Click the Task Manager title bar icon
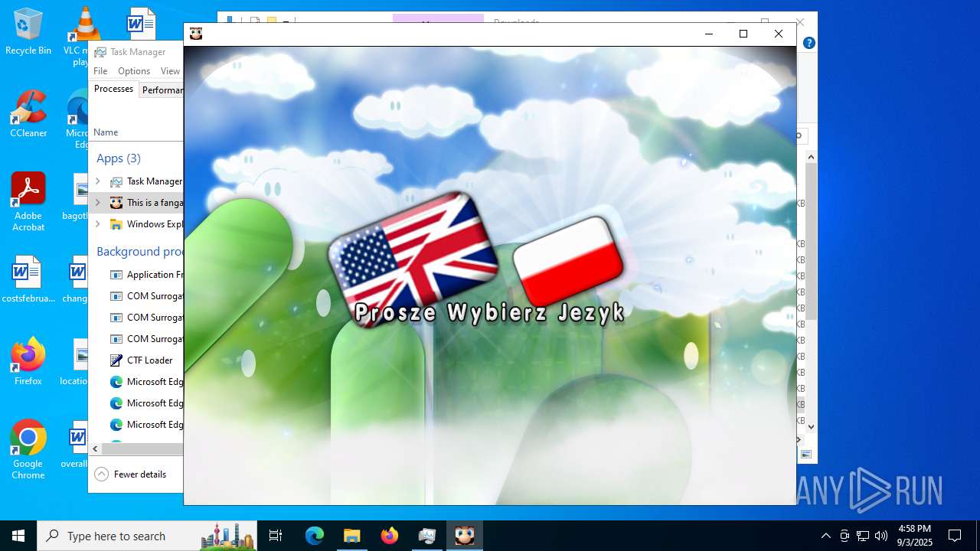 point(100,52)
